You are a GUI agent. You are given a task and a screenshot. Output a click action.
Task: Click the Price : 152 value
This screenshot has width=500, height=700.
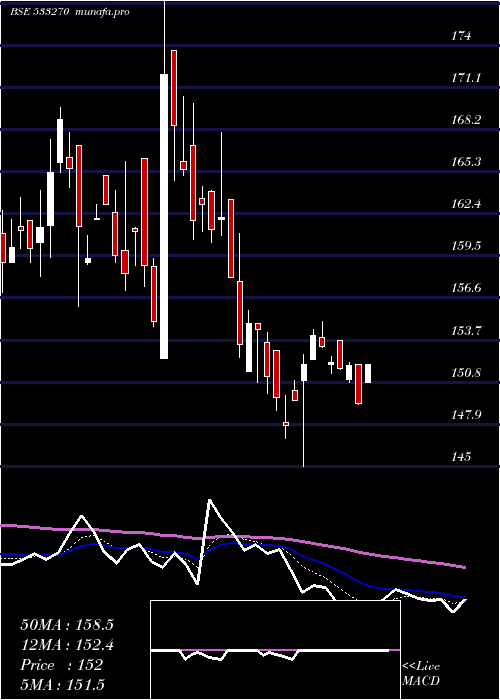pyautogui.click(x=62, y=665)
